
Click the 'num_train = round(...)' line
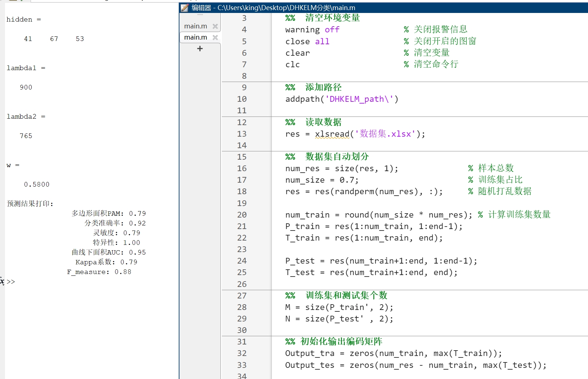(379, 215)
